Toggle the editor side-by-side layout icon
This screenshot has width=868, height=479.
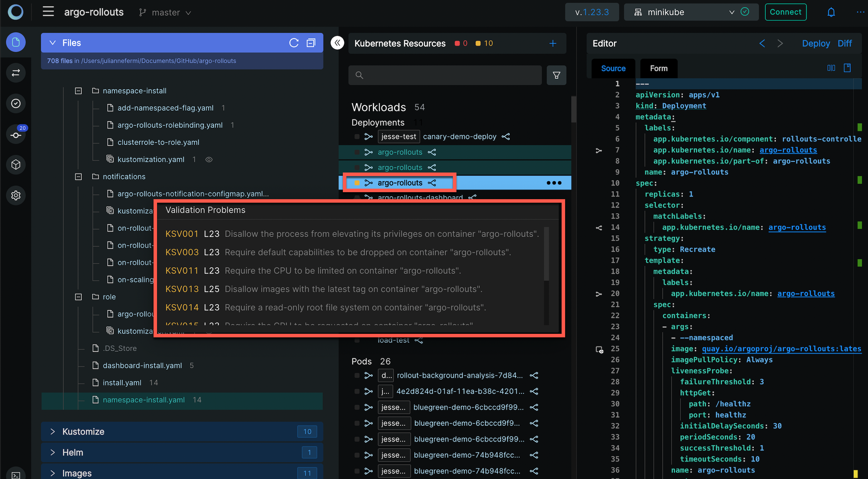[x=831, y=68]
